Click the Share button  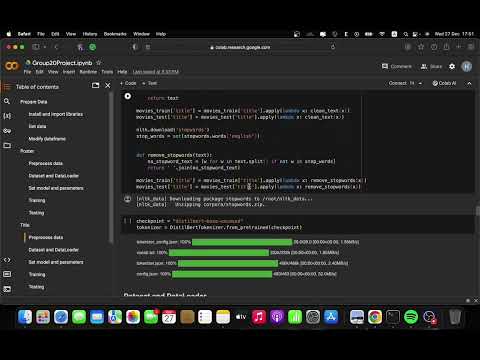[431, 66]
